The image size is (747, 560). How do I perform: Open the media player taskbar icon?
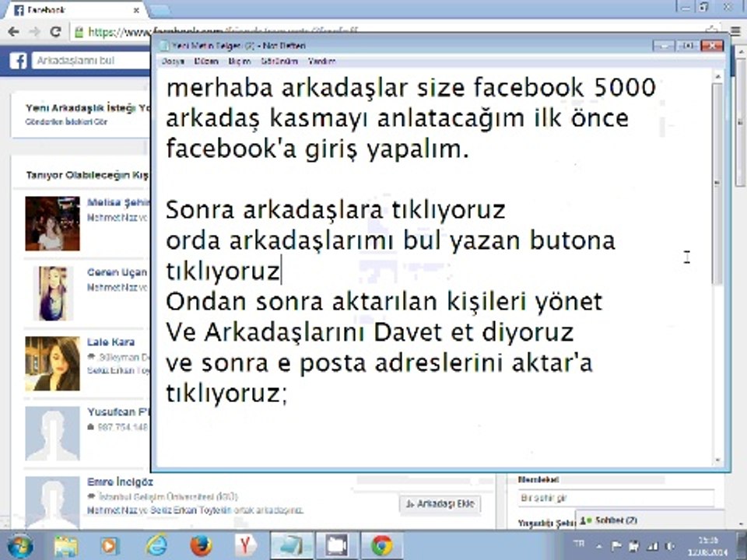110,546
